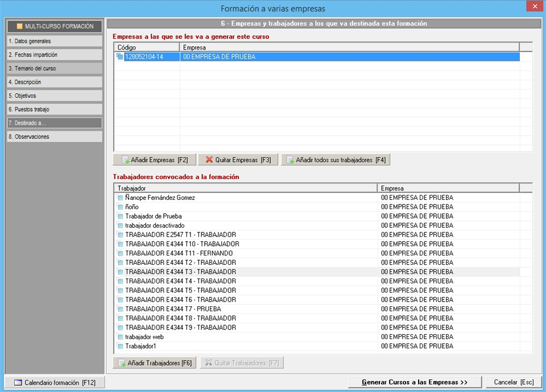Click the yellow Multi-Curso Formación icon
This screenshot has width=546, height=392.
click(19, 27)
